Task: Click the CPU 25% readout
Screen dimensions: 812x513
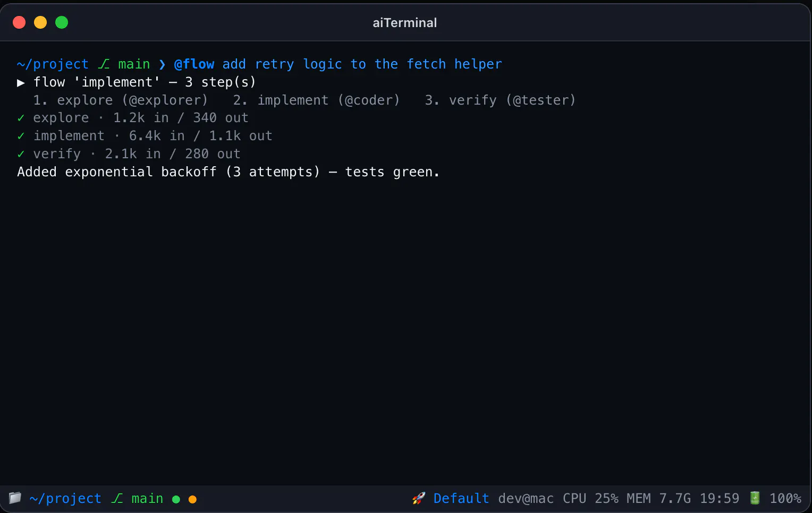Action: (x=590, y=498)
